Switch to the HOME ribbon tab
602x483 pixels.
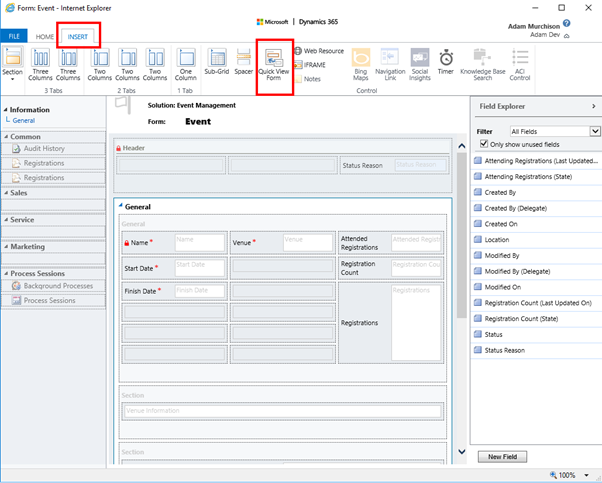(x=45, y=36)
